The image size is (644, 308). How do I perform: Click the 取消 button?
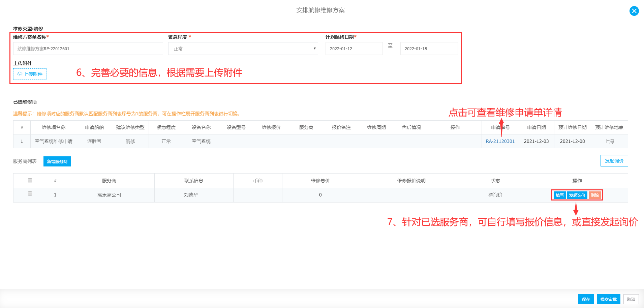[631, 299]
